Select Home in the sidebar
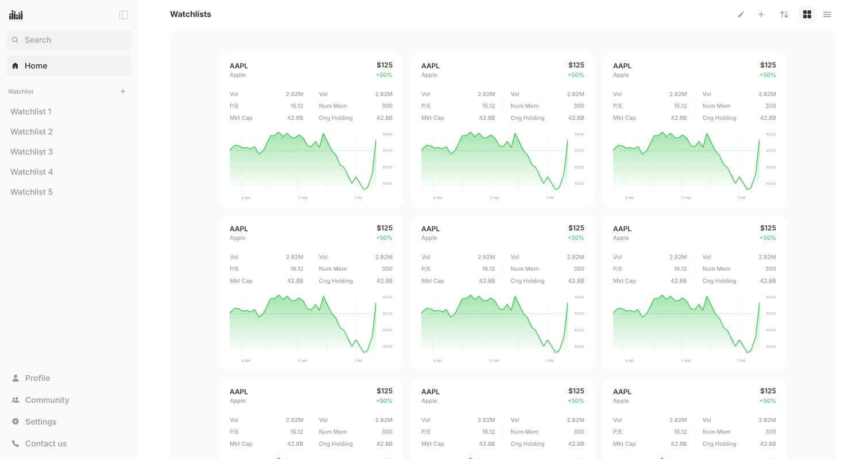The image size is (868, 459). tap(69, 65)
